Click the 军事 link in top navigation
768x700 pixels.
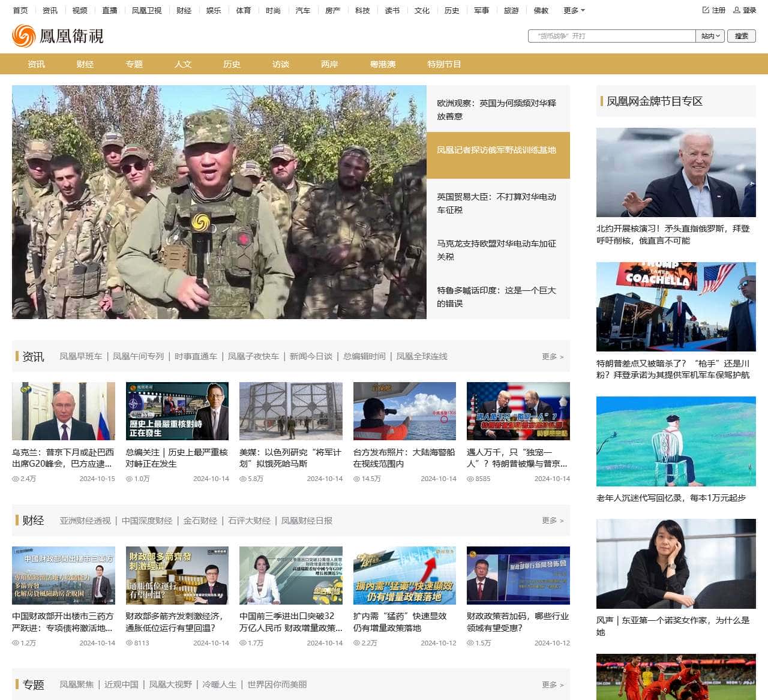click(481, 10)
